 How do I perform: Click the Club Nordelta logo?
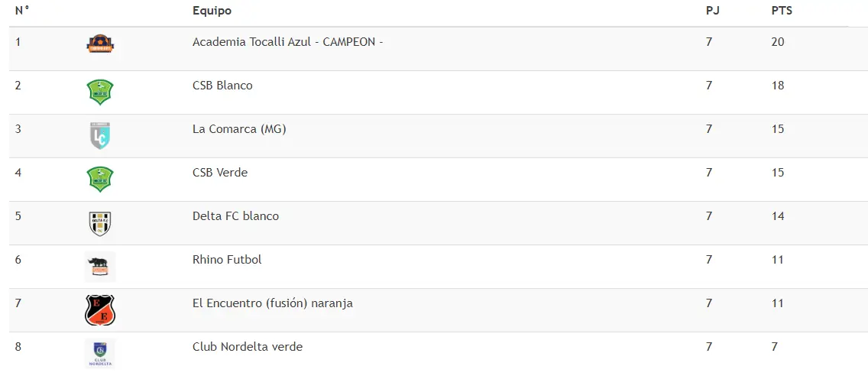tap(100, 354)
